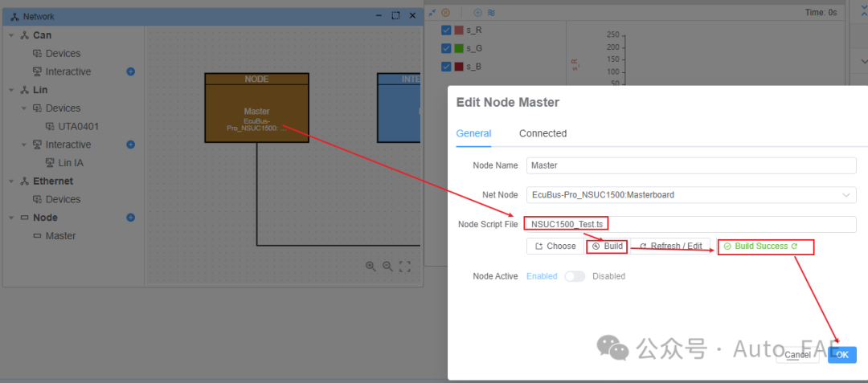Click the Cancel button

[798, 355]
